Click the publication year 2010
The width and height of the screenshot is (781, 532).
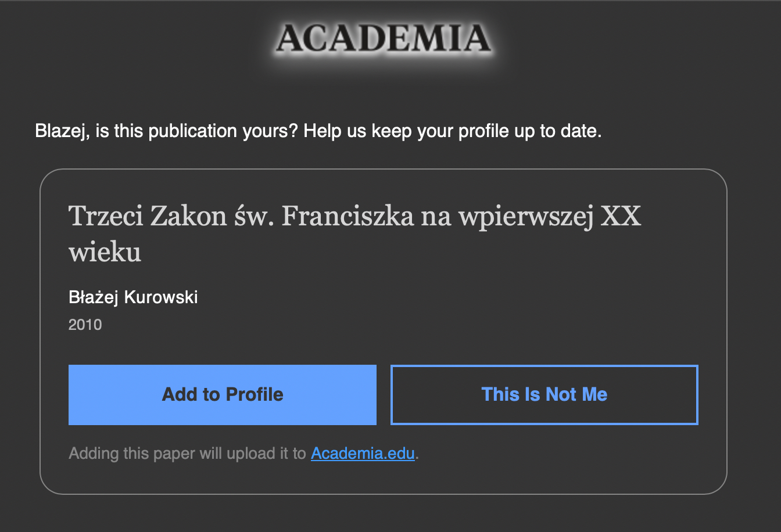[85, 325]
